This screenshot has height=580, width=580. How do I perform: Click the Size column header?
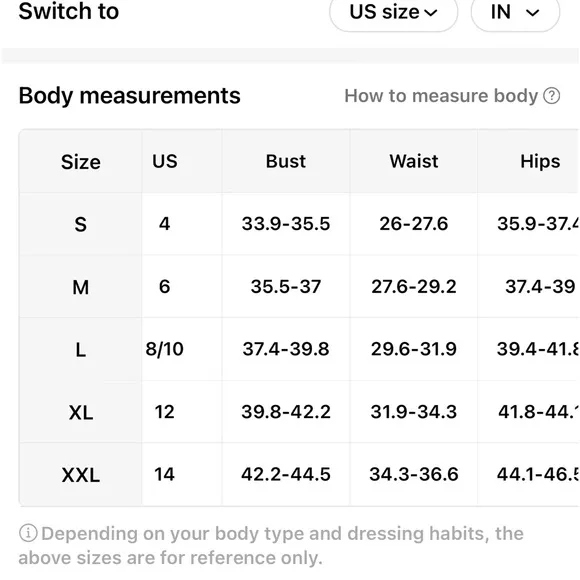[81, 162]
